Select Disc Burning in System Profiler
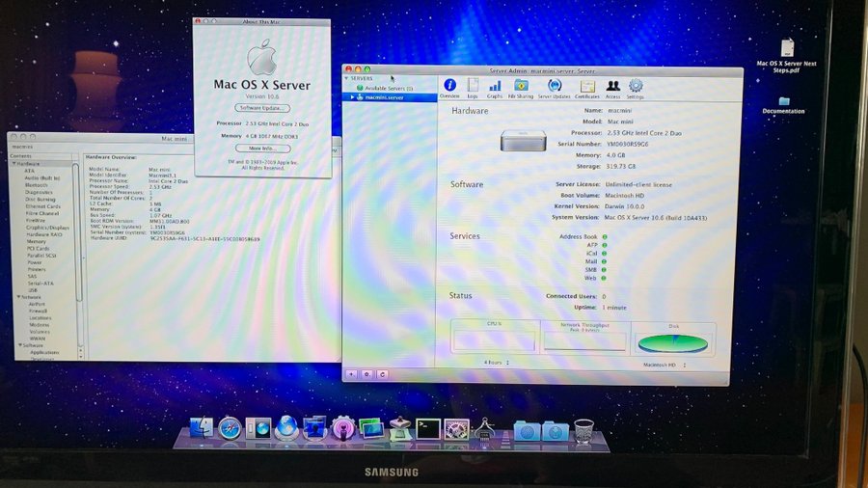This screenshot has height=488, width=868. (41, 200)
